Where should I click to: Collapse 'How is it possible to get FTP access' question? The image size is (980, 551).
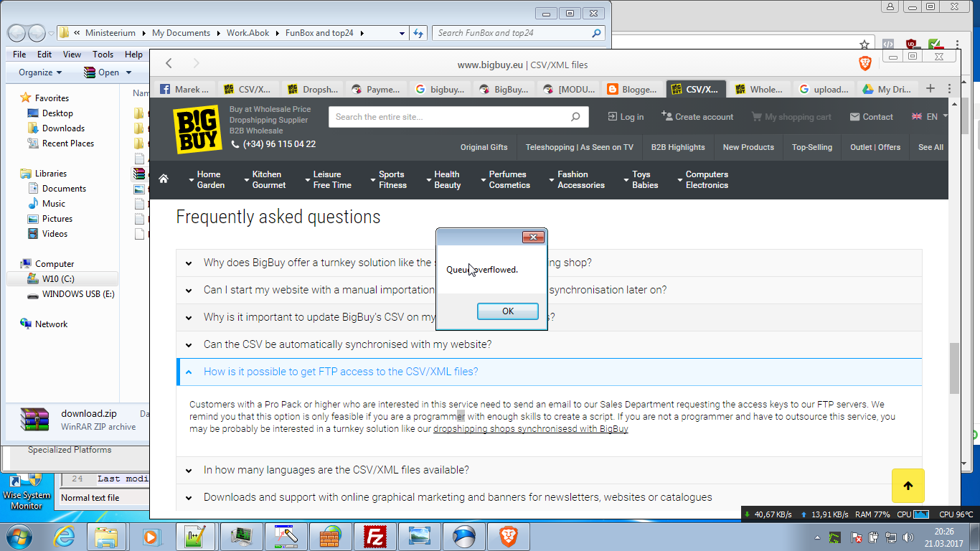point(549,372)
